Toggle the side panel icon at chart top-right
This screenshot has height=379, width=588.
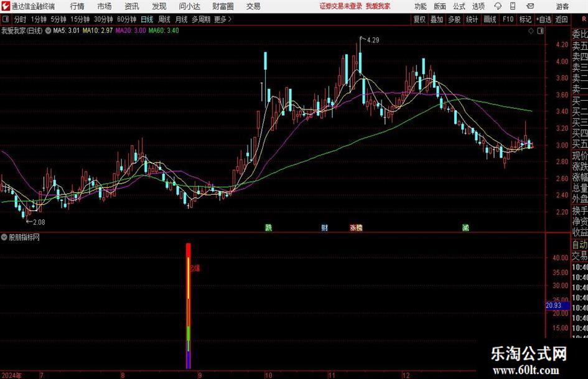(x=540, y=31)
